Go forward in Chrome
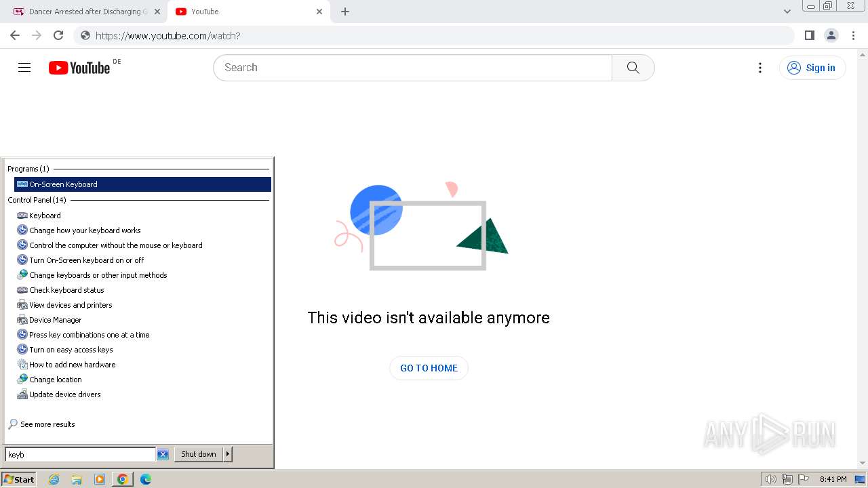The width and height of the screenshot is (868, 488). [37, 35]
